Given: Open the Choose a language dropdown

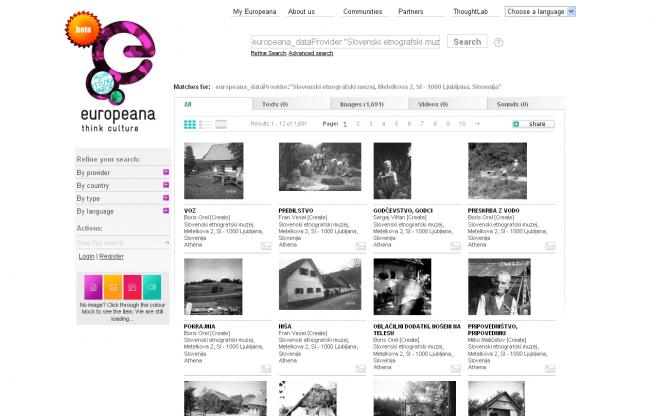Looking at the screenshot, I should click(x=540, y=12).
